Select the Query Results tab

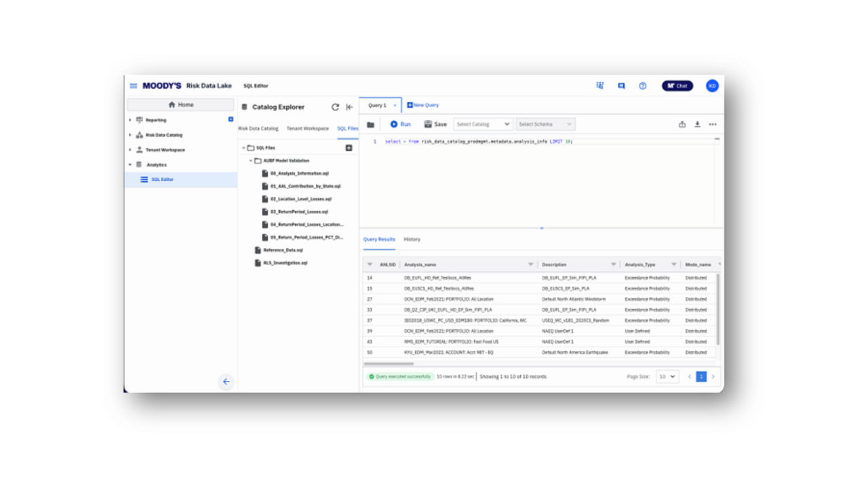[x=379, y=239]
